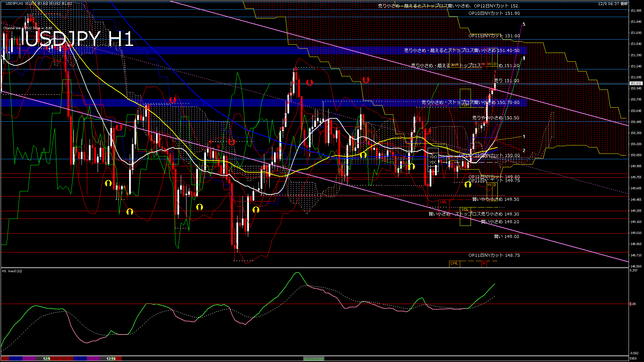The height and width of the screenshot is (362, 644).
Task: Select the 売りやや小さめ 150.50 label
Action: tap(496, 118)
